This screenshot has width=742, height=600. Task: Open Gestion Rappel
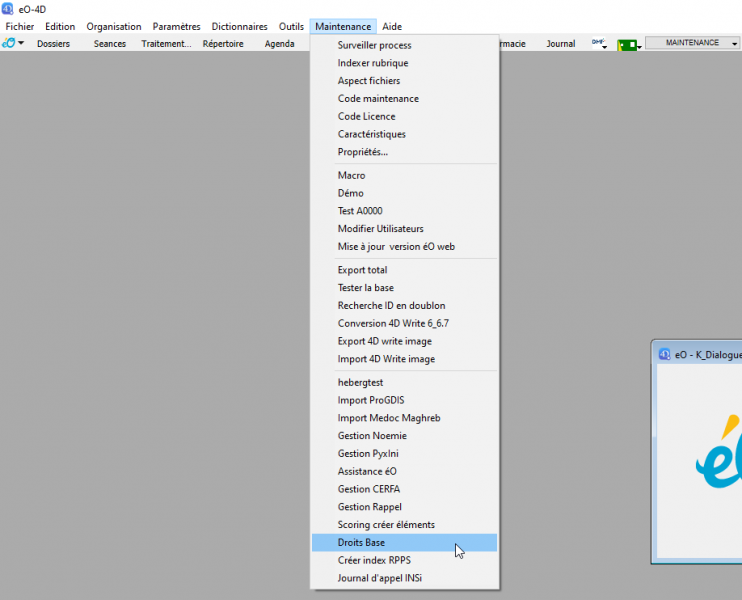(x=405, y=507)
